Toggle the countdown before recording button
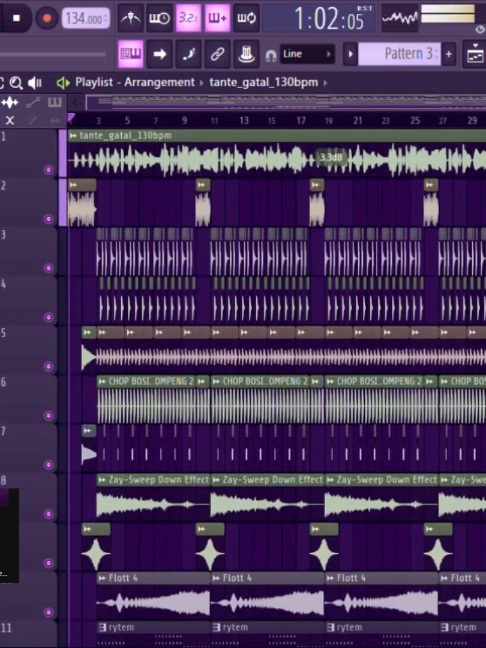 pos(188,18)
